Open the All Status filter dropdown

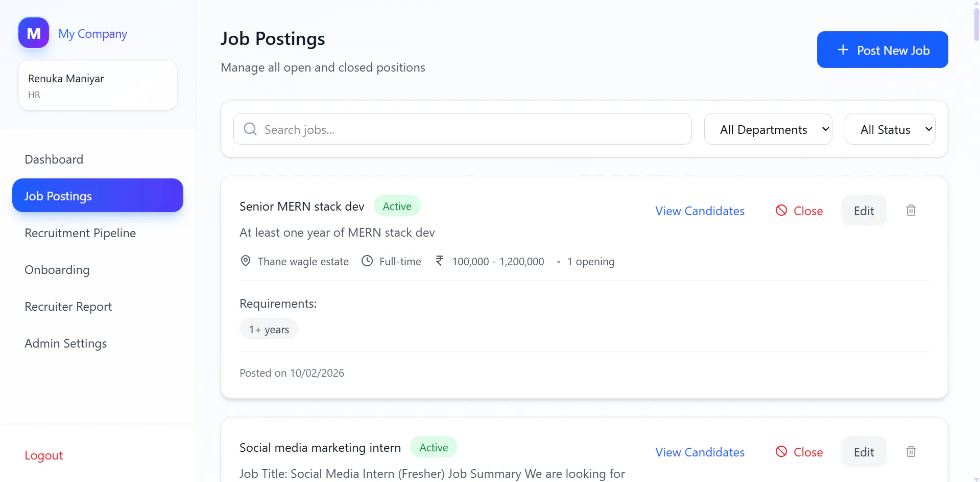point(890,129)
